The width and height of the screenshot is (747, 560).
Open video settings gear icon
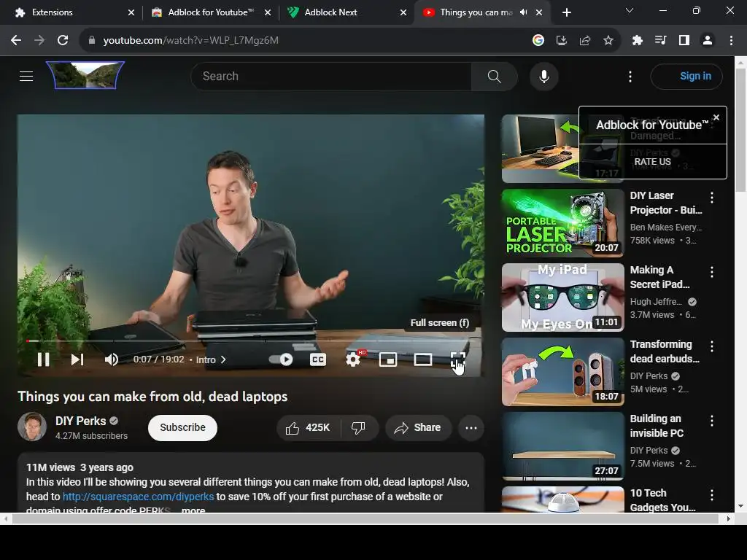[x=353, y=359]
